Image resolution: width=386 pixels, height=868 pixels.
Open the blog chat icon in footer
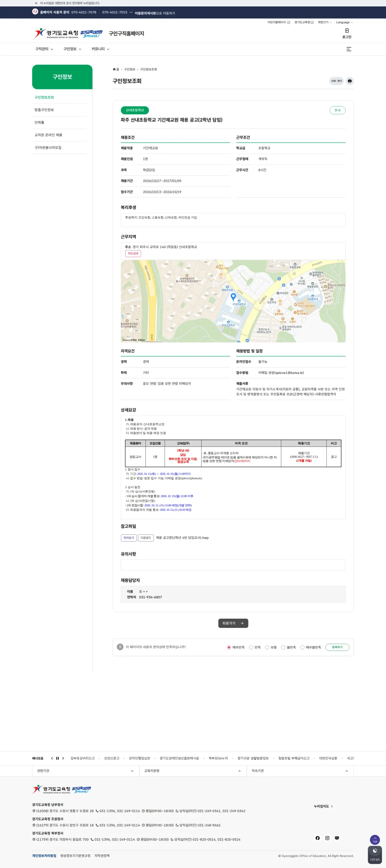(x=337, y=838)
